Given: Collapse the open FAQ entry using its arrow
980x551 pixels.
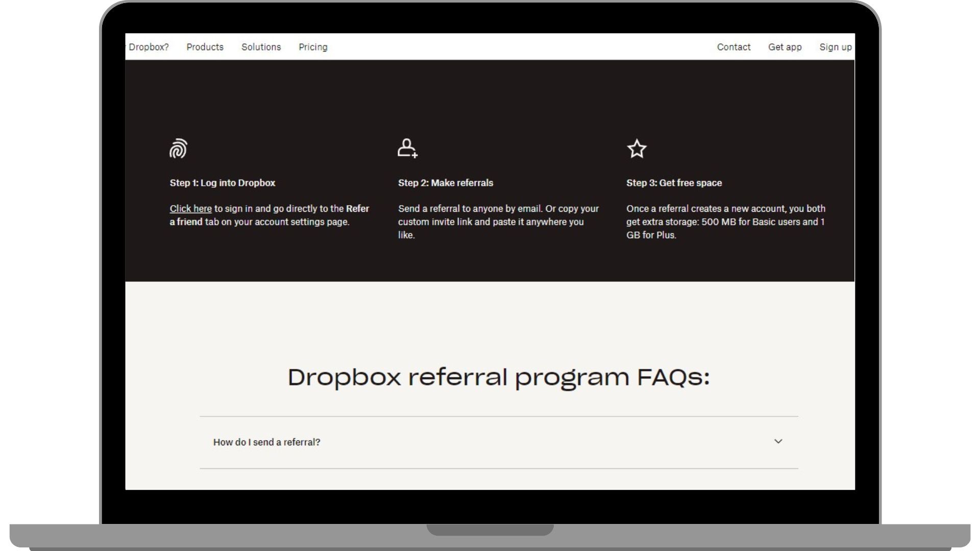Looking at the screenshot, I should coord(778,442).
